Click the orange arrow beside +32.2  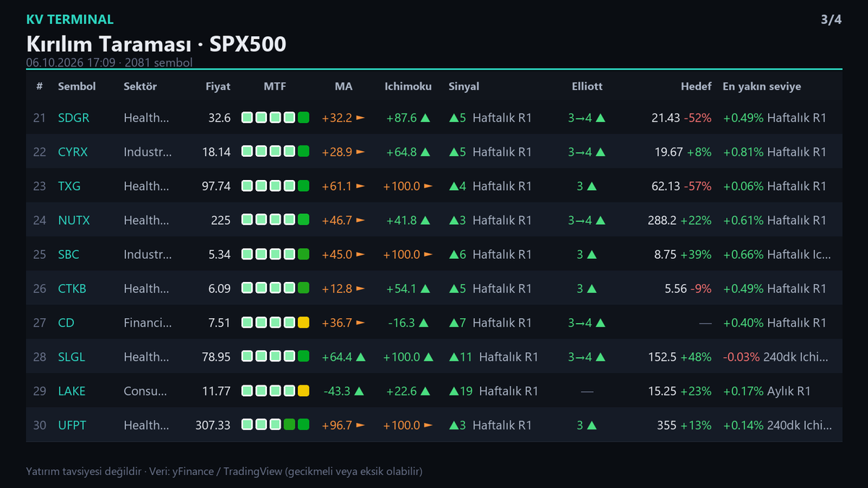pos(360,118)
